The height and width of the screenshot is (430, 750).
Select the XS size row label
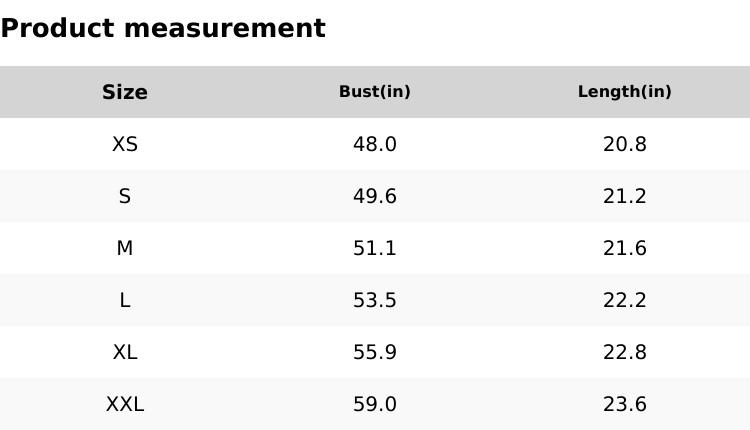tap(125, 144)
